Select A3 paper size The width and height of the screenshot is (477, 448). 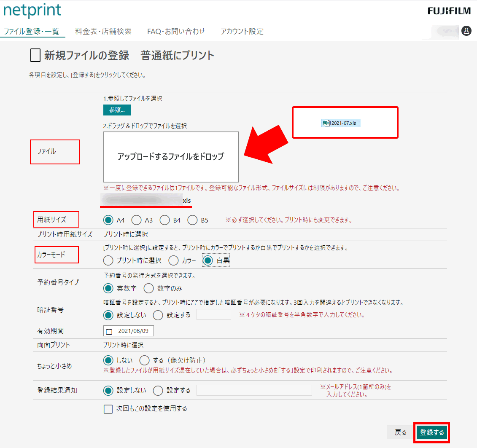[x=137, y=220]
